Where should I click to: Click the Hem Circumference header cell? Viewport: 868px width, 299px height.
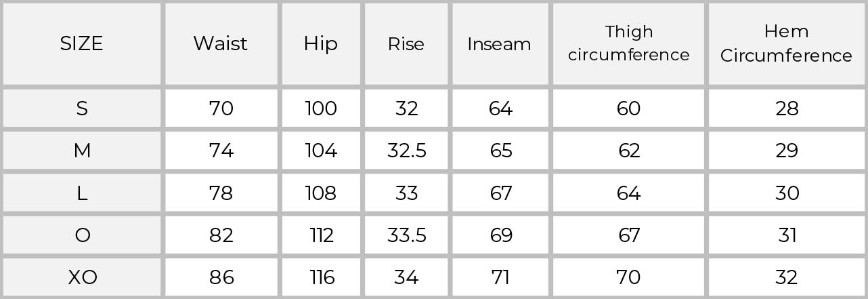click(787, 44)
